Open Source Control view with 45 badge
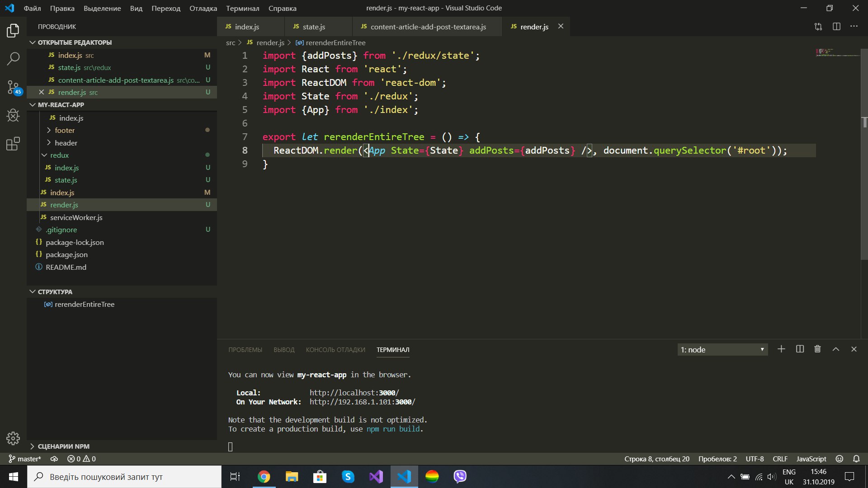 (x=13, y=87)
